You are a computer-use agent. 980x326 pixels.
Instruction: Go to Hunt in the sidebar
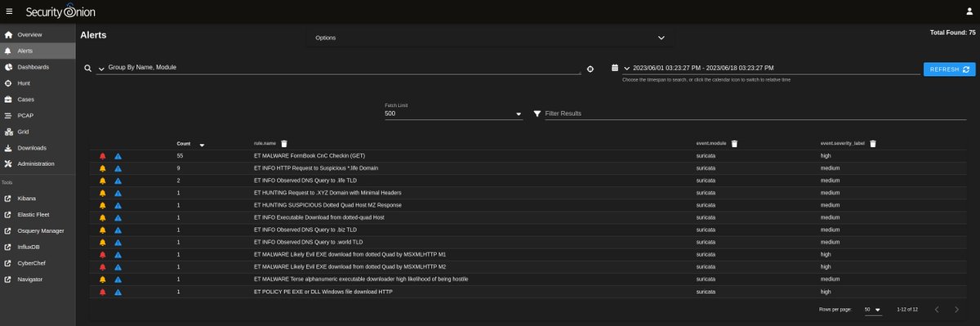(38, 83)
